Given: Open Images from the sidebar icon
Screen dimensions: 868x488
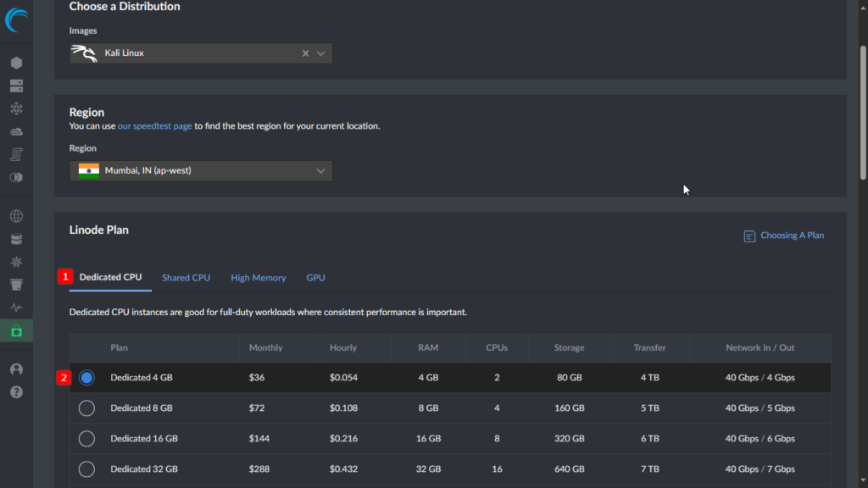Looking at the screenshot, I should 17,177.
